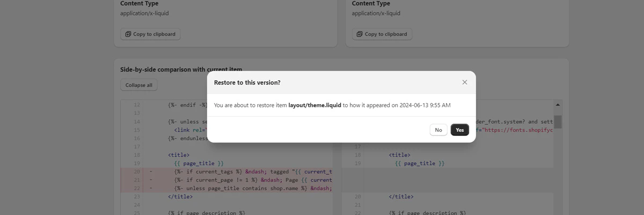
Task: Click left Content Type application/x-liquid value
Action: pos(144,13)
